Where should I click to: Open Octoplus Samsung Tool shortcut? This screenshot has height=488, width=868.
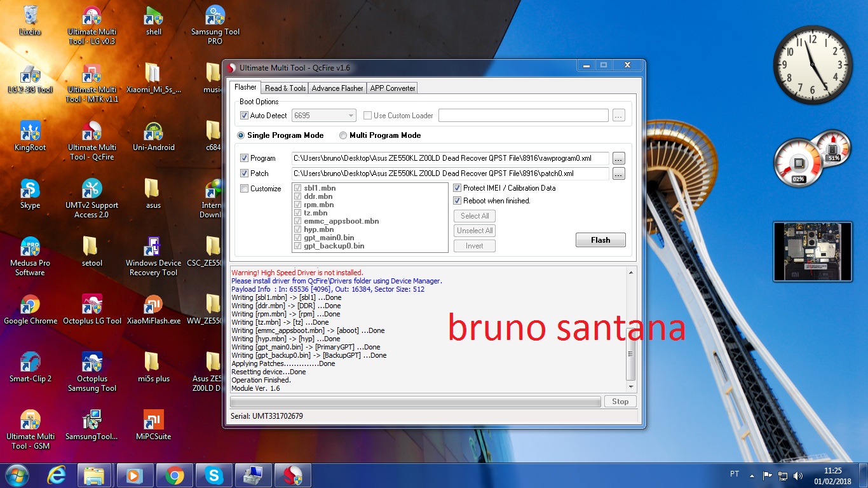[x=92, y=372]
